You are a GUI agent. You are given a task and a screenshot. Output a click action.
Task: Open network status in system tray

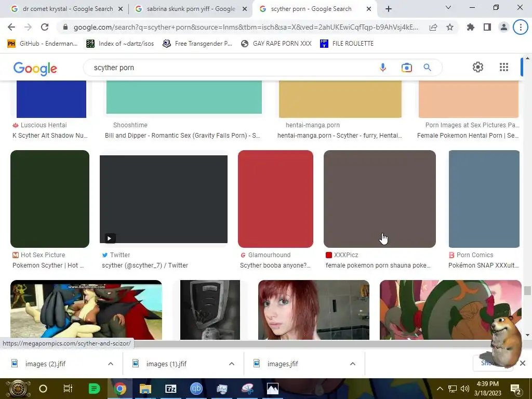[453, 389]
